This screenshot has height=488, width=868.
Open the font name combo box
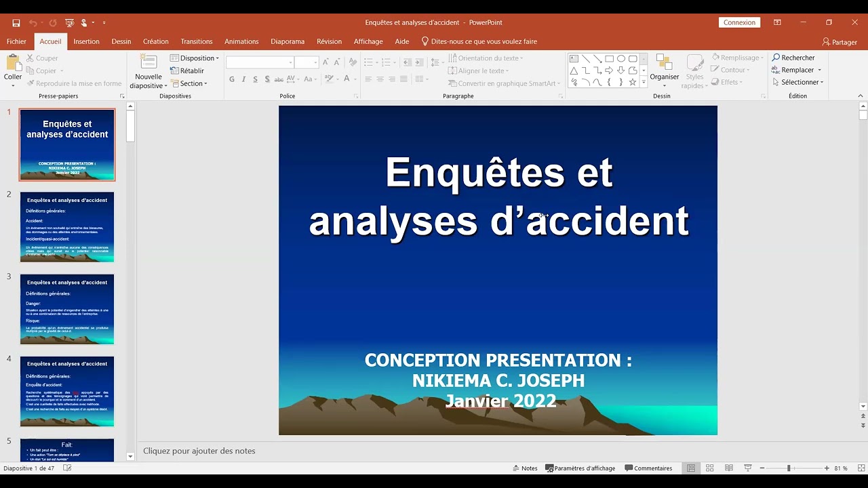click(x=260, y=62)
